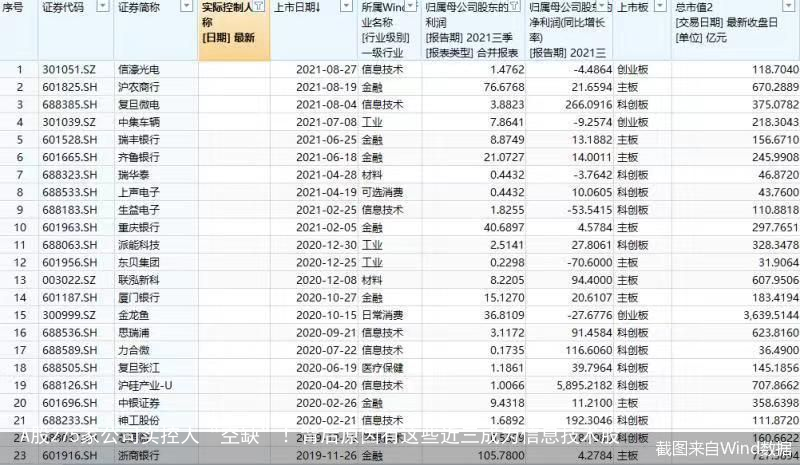The height and width of the screenshot is (465, 800).
Task: Select the 证券简称 column header text
Action: pos(139,8)
